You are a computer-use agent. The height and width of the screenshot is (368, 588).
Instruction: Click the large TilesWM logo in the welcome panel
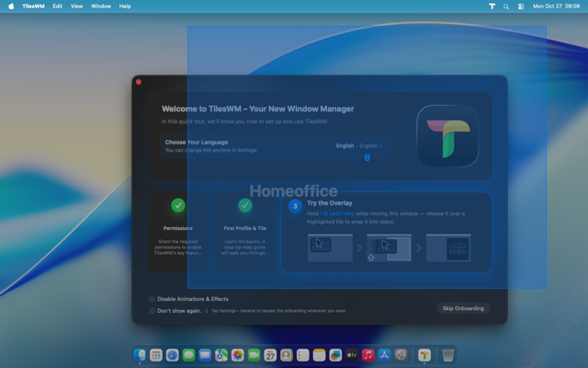447,135
